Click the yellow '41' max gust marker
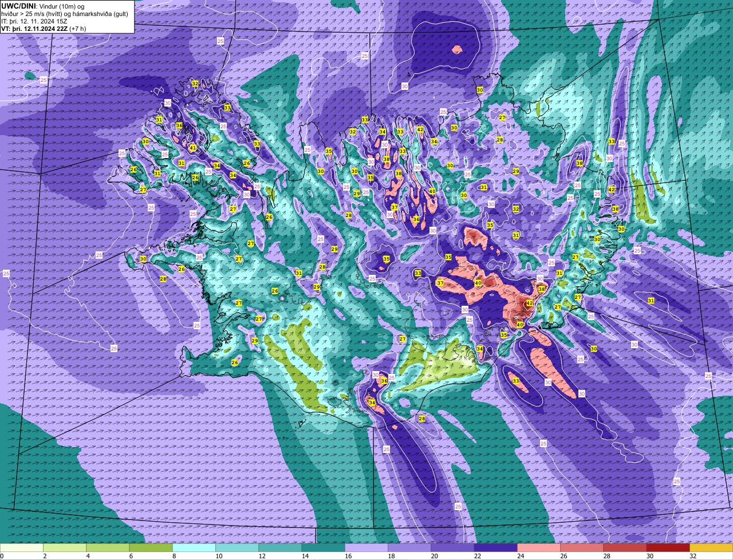Image resolution: width=733 pixels, height=560 pixels. point(193,148)
